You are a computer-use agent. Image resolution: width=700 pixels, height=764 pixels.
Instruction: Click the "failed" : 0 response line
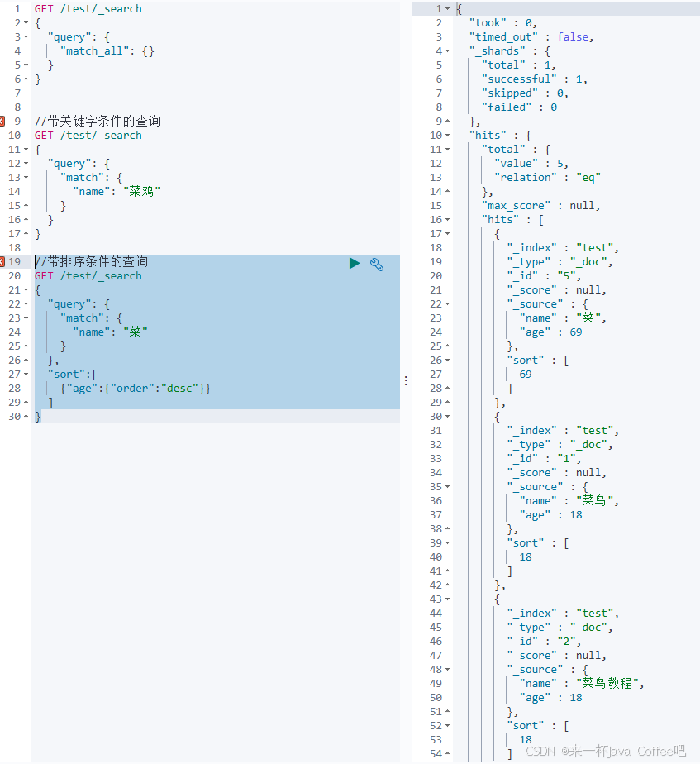(x=519, y=107)
